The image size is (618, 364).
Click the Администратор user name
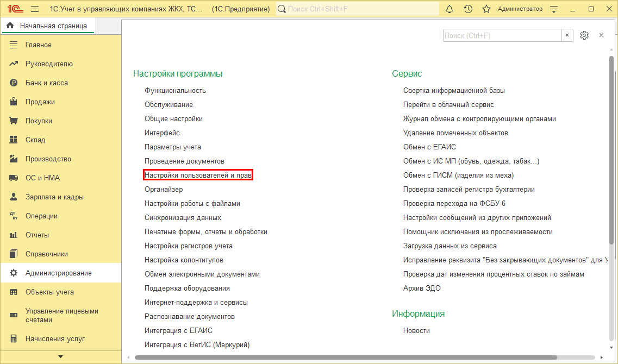[x=520, y=9]
